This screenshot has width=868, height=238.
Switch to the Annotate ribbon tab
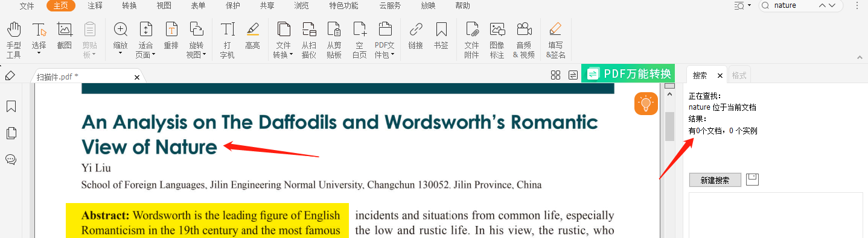[95, 6]
